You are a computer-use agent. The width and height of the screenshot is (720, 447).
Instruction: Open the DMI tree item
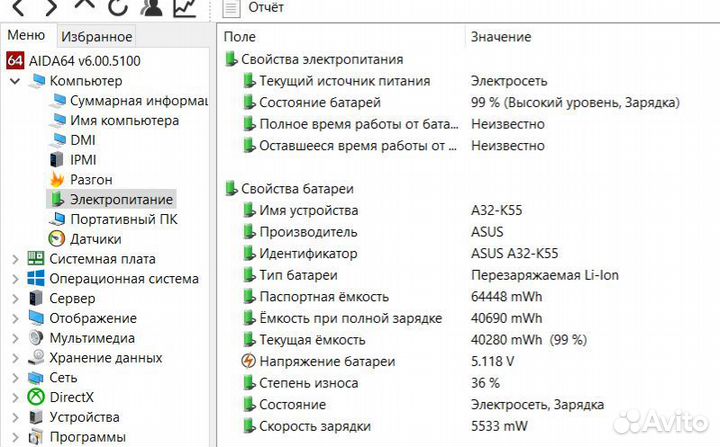click(83, 140)
